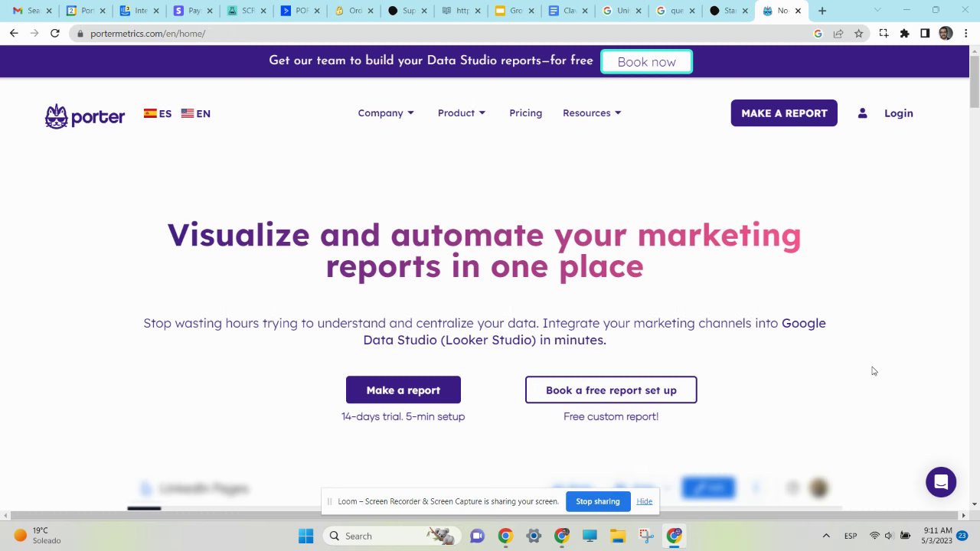Click the Make a report hero button
Viewport: 980px width, 551px height.
[403, 390]
